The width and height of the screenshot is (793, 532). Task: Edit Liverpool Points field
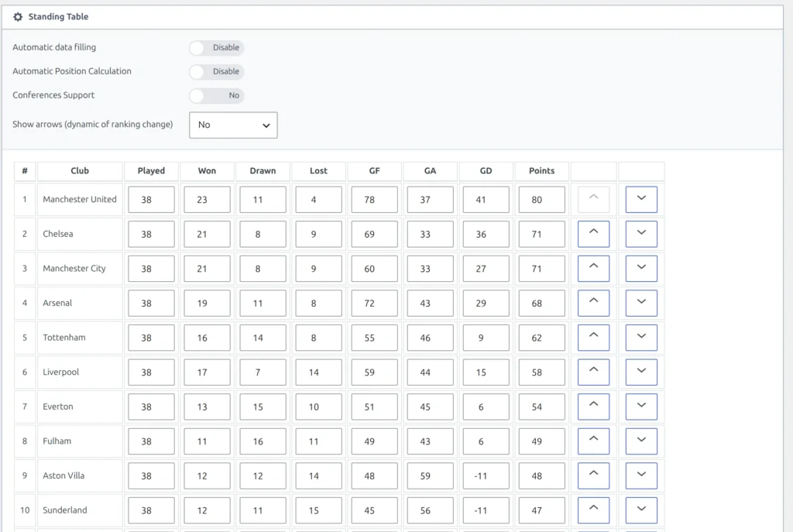[x=541, y=372]
